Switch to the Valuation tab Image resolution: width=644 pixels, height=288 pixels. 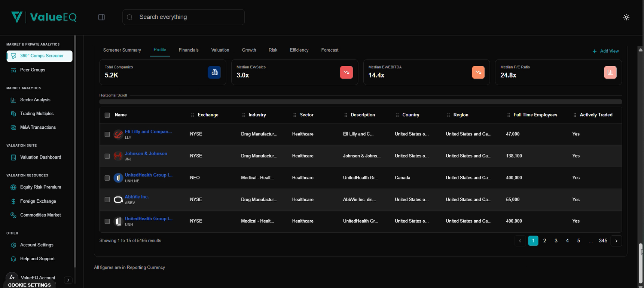220,50
